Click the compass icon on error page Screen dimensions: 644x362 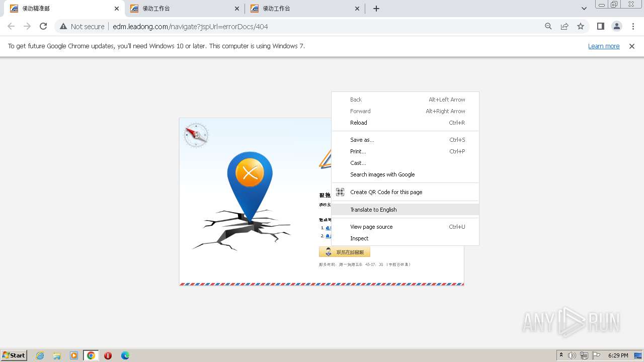(196, 135)
